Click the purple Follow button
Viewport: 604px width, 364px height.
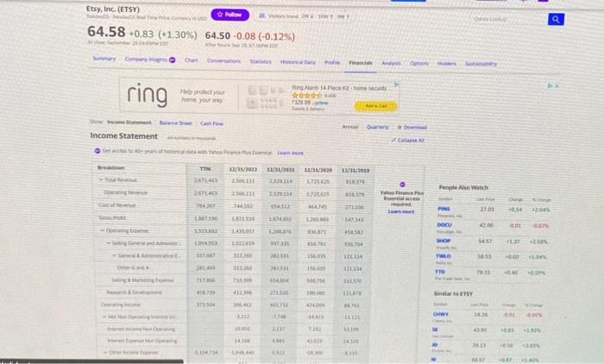pos(230,15)
